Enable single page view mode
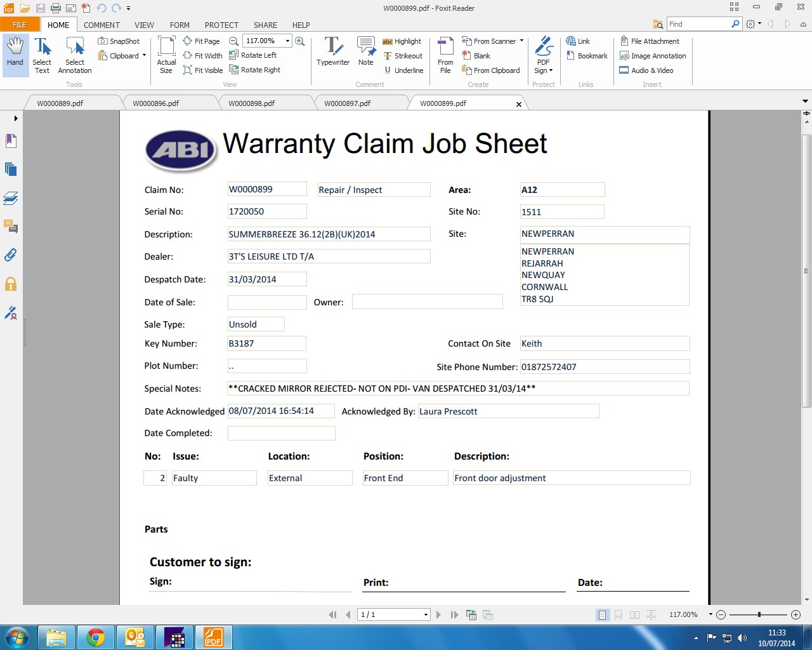812x650 pixels. point(602,614)
